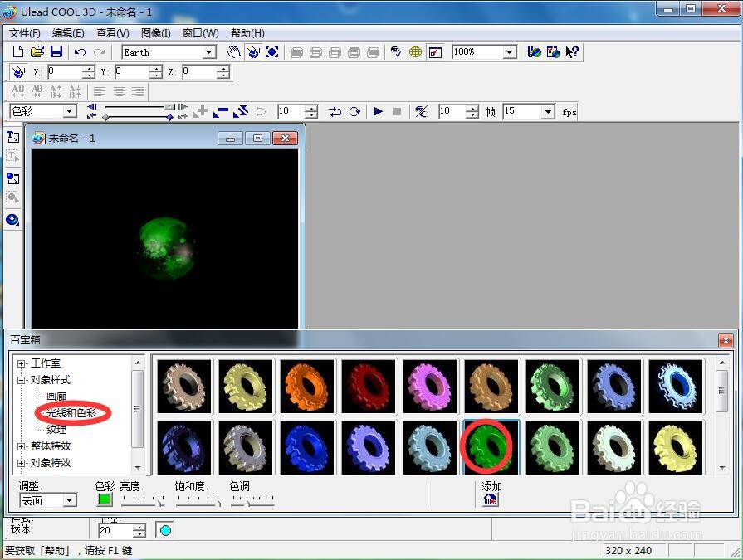Click the context help arrow icon
The width and height of the screenshot is (743, 560).
pos(573,51)
